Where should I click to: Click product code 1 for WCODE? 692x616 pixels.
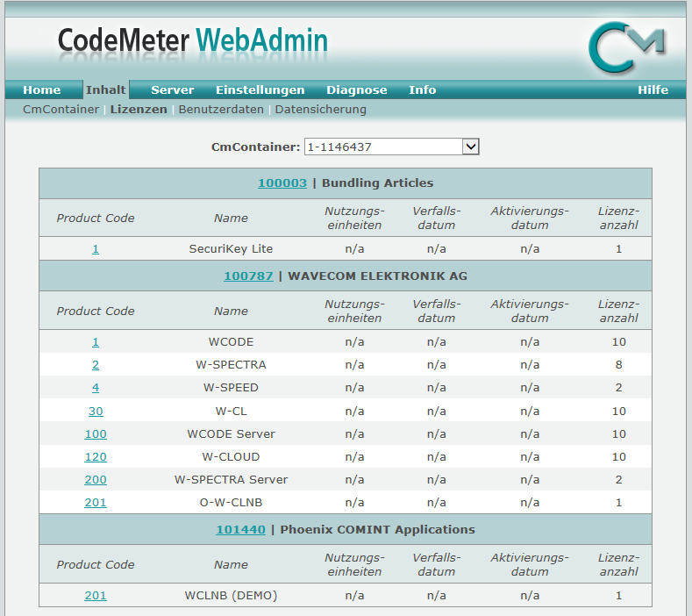click(x=96, y=342)
